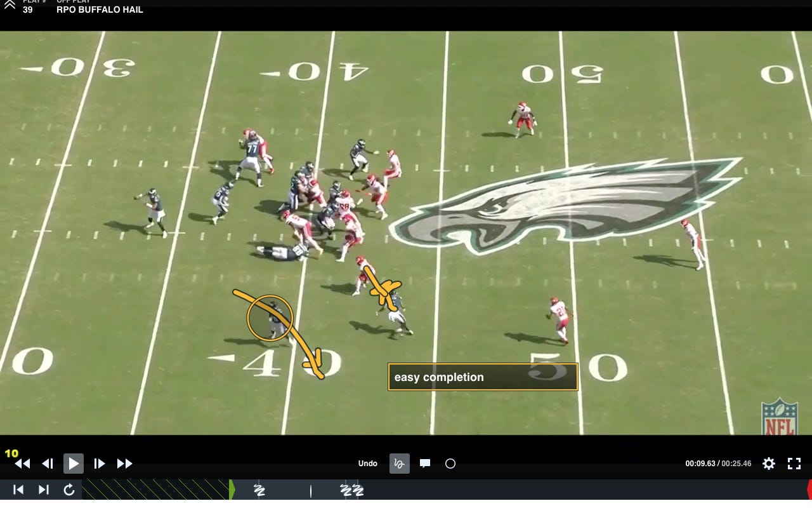Screen dimensions: 812x508
Task: Toggle the freehand draw tool
Action: [400, 464]
